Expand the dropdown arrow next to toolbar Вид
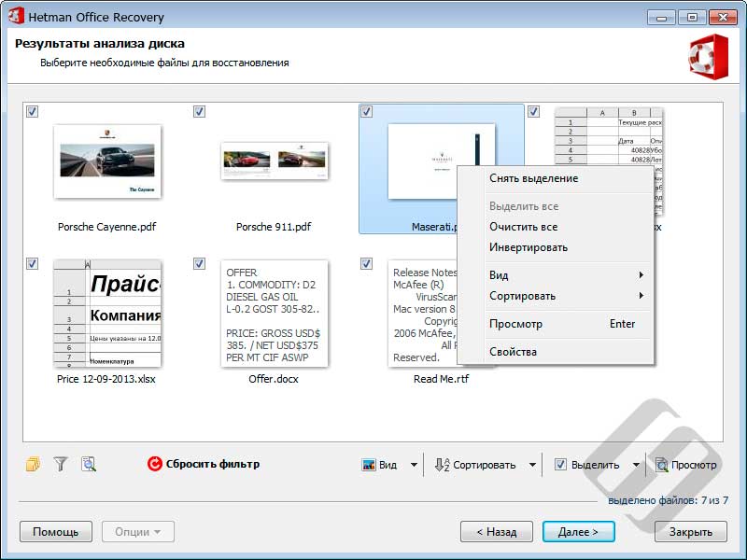The height and width of the screenshot is (560, 747). click(414, 465)
